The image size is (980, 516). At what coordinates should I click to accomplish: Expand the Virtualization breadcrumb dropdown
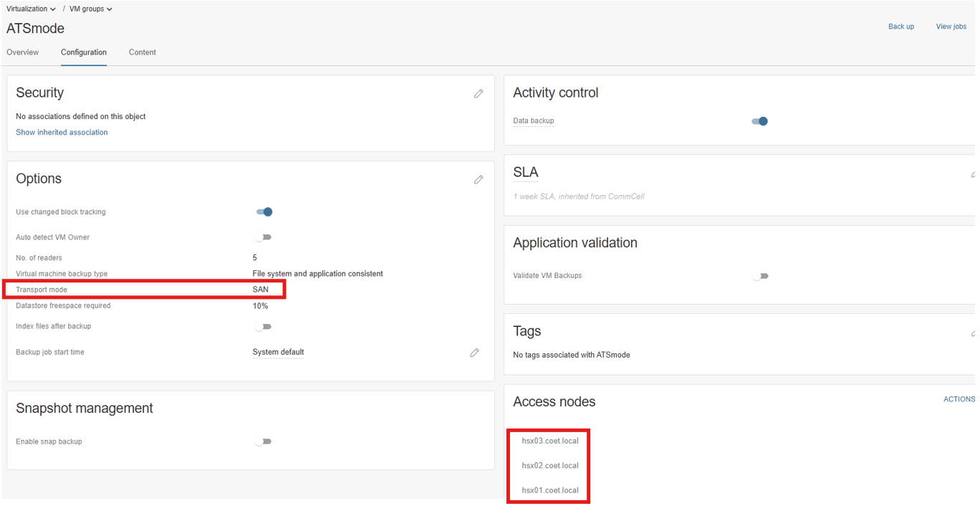click(x=31, y=9)
